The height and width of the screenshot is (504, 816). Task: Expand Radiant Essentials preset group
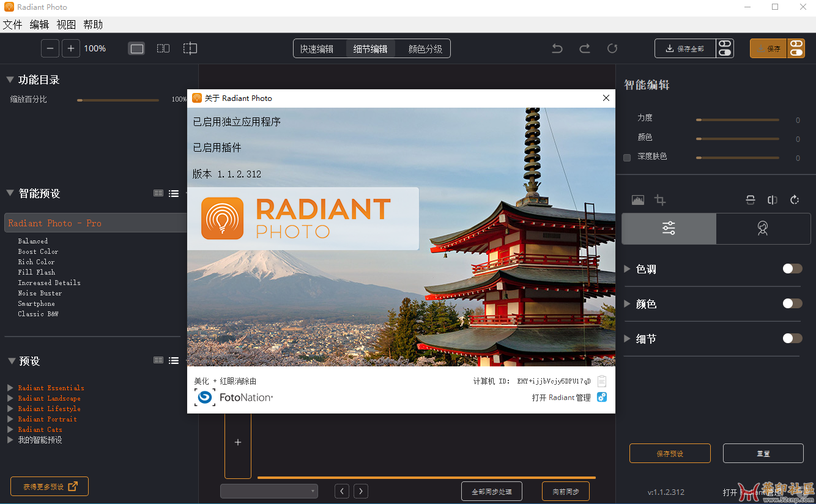click(10, 388)
